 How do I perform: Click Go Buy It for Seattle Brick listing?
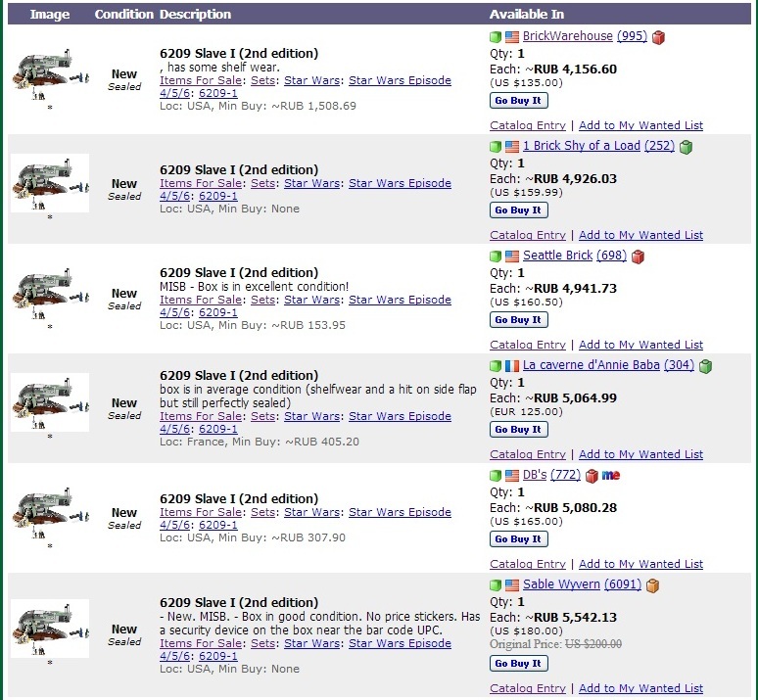click(519, 320)
